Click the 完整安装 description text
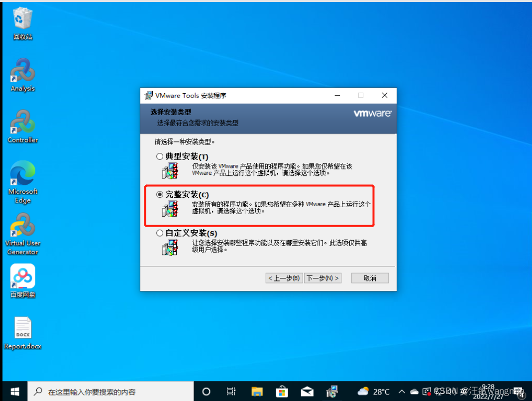532x401 pixels. [281, 207]
